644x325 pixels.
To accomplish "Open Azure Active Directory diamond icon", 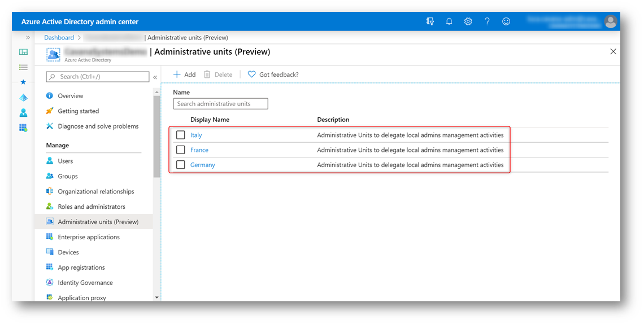I will [23, 98].
